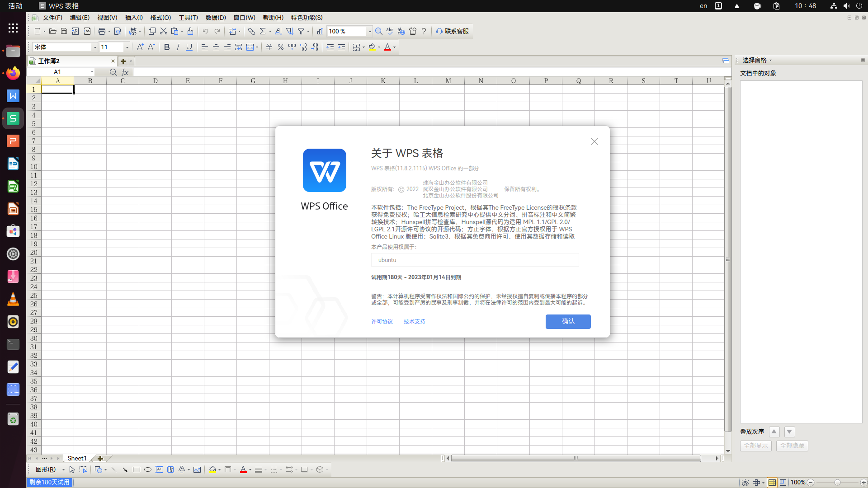Click the Undo arrow icon
Image resolution: width=868 pixels, height=488 pixels.
tap(205, 31)
